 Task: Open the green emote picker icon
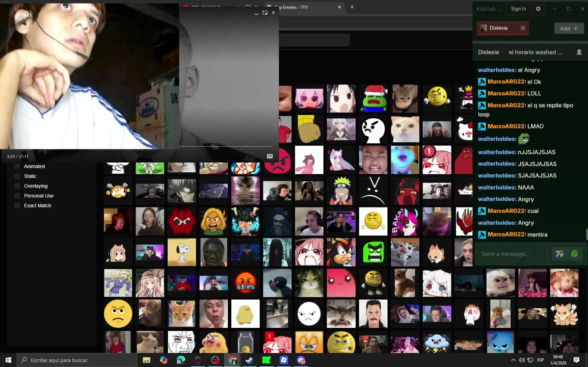tap(575, 254)
